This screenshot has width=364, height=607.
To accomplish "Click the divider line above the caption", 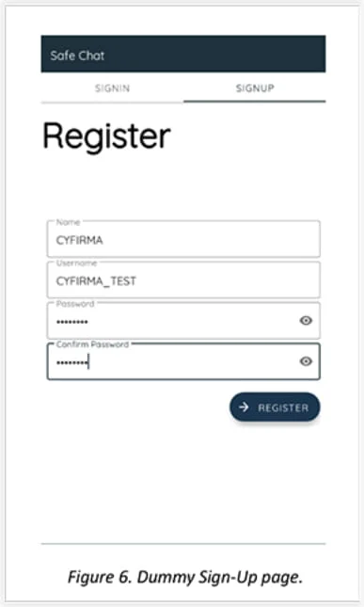I will 183,544.
